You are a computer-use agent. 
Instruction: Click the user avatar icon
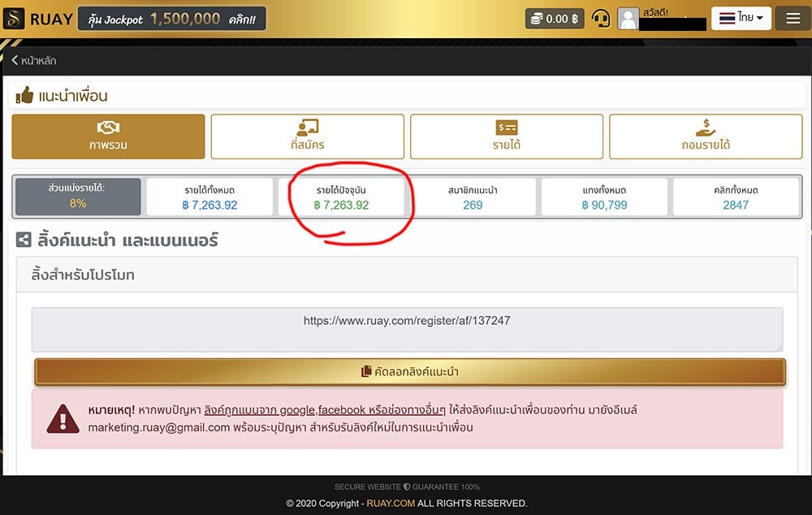pos(628,19)
